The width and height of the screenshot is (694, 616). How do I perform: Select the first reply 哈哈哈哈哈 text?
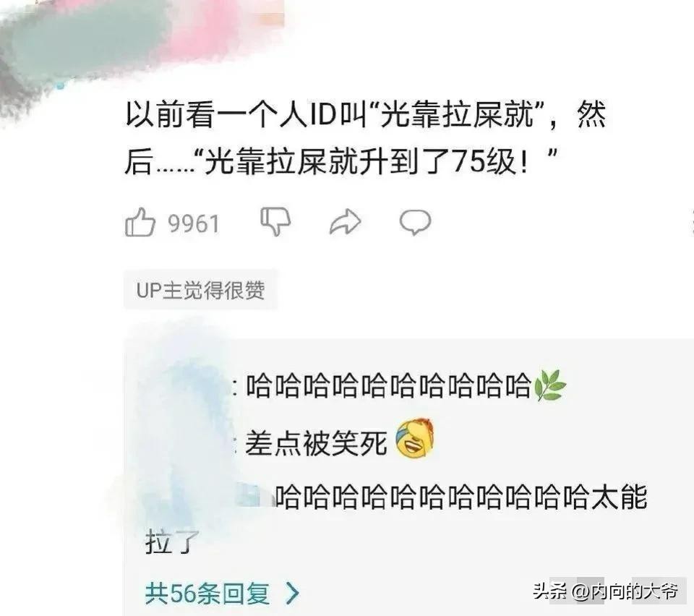tap(388, 385)
